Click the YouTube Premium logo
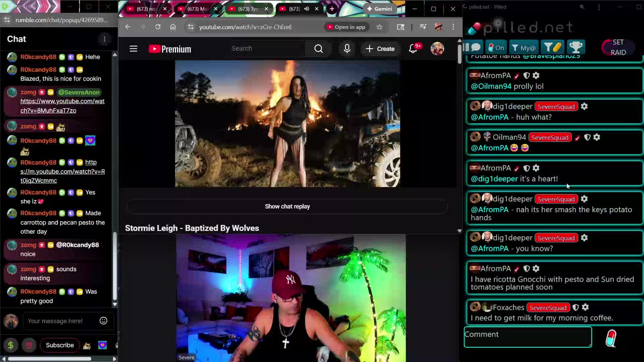Screen dimensions: 644x362 (170, 49)
